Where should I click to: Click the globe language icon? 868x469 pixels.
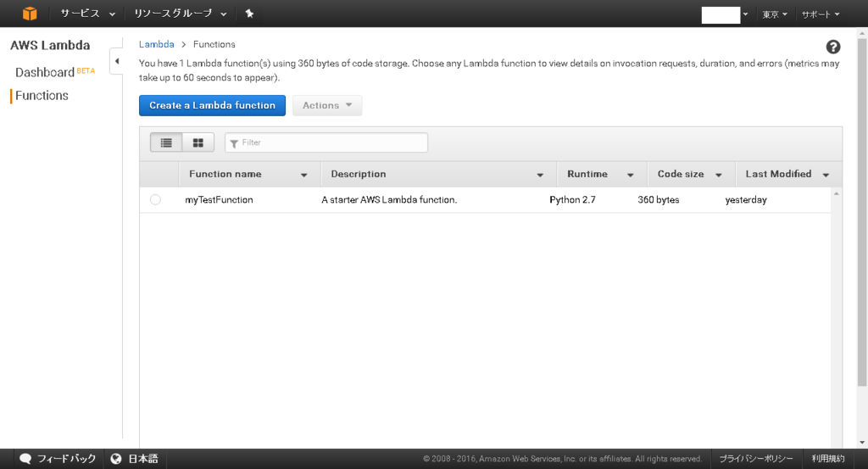[115, 459]
